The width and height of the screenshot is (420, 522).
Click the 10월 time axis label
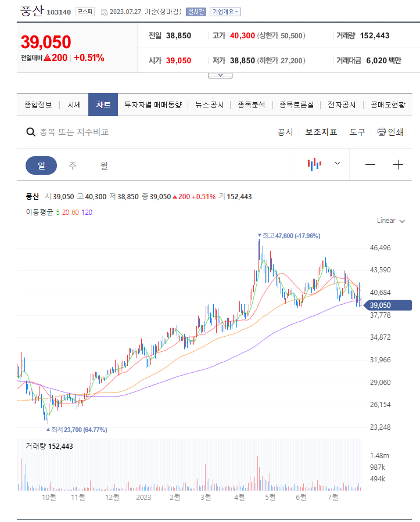click(x=49, y=498)
